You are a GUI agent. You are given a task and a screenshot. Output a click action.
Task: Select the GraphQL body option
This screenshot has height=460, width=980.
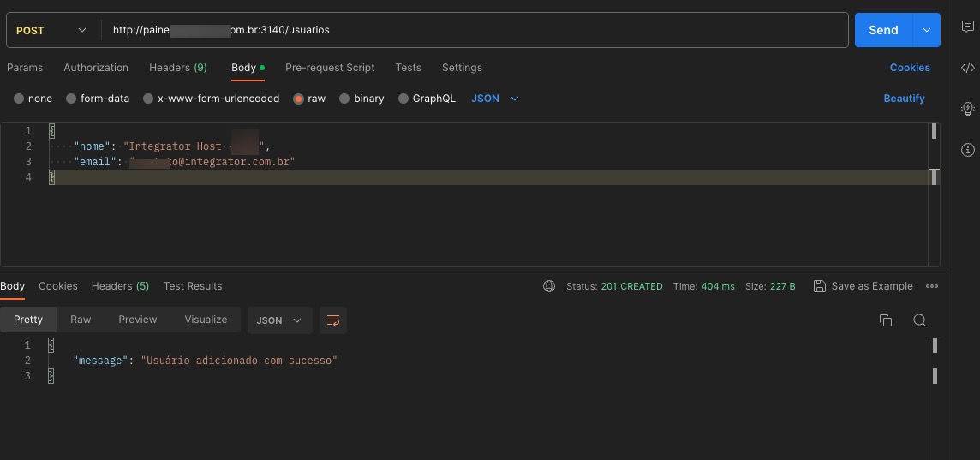[427, 99]
